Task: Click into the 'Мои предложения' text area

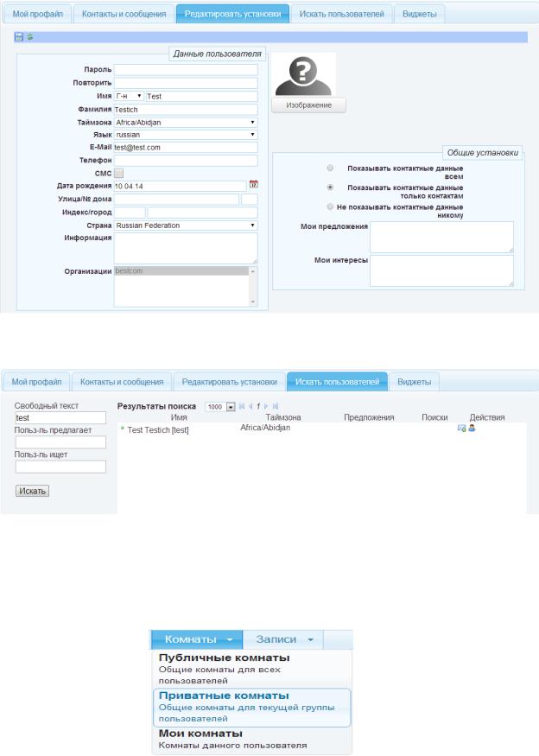Action: click(441, 237)
